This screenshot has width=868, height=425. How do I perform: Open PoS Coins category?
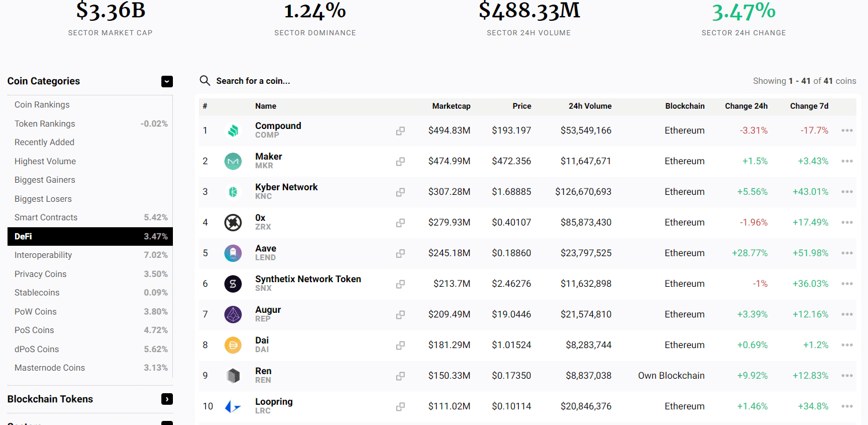click(x=34, y=330)
